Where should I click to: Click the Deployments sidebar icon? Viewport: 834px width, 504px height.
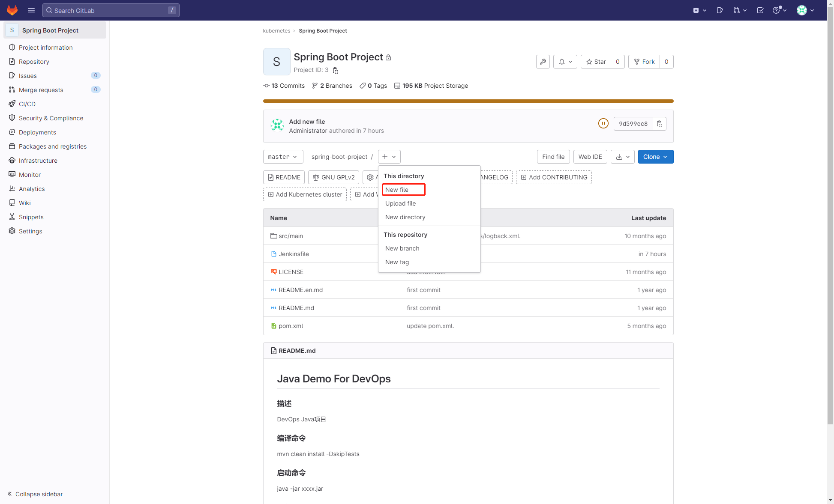point(12,132)
